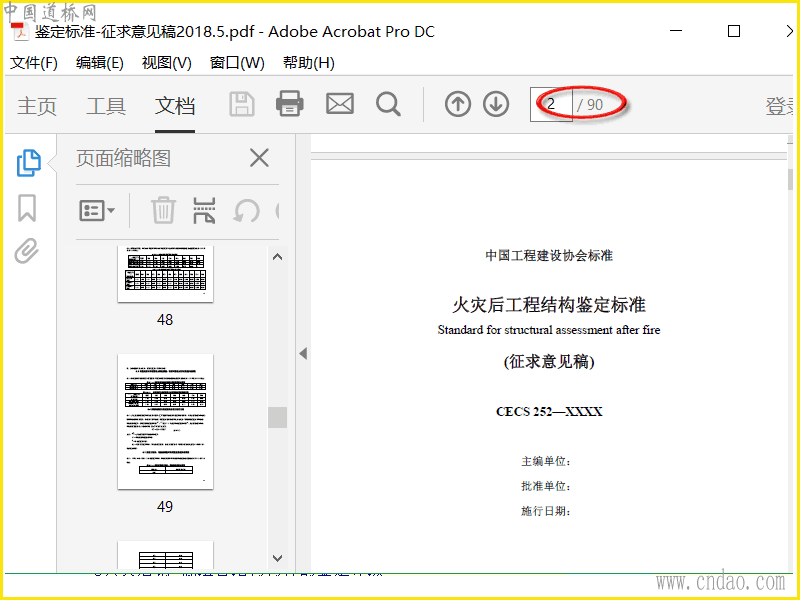Image resolution: width=800 pixels, height=600 pixels.
Task: Print the document with printer icon
Action: (x=290, y=104)
